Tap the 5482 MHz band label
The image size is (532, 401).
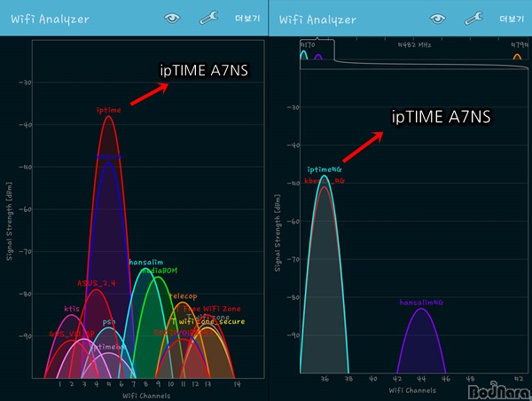(x=415, y=45)
